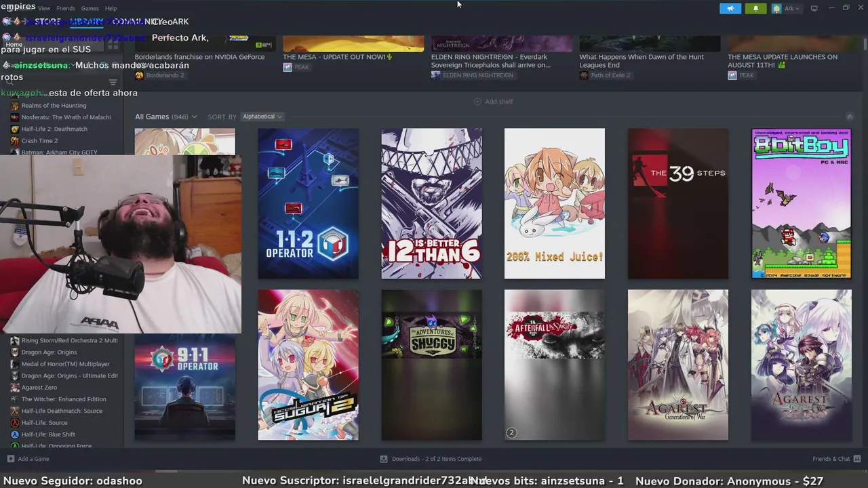
Task: Open the Help menu
Action: point(111,8)
